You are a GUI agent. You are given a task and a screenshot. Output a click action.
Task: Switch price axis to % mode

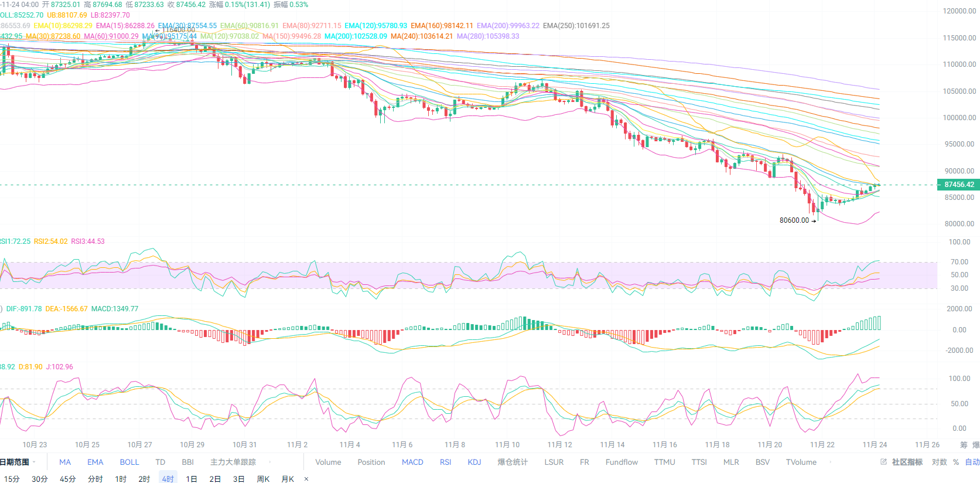pos(956,462)
